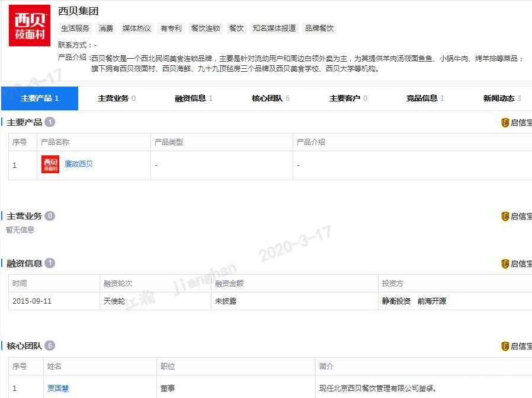Click the 主要产品 section heading
The image size is (532, 398).
(x=24, y=122)
